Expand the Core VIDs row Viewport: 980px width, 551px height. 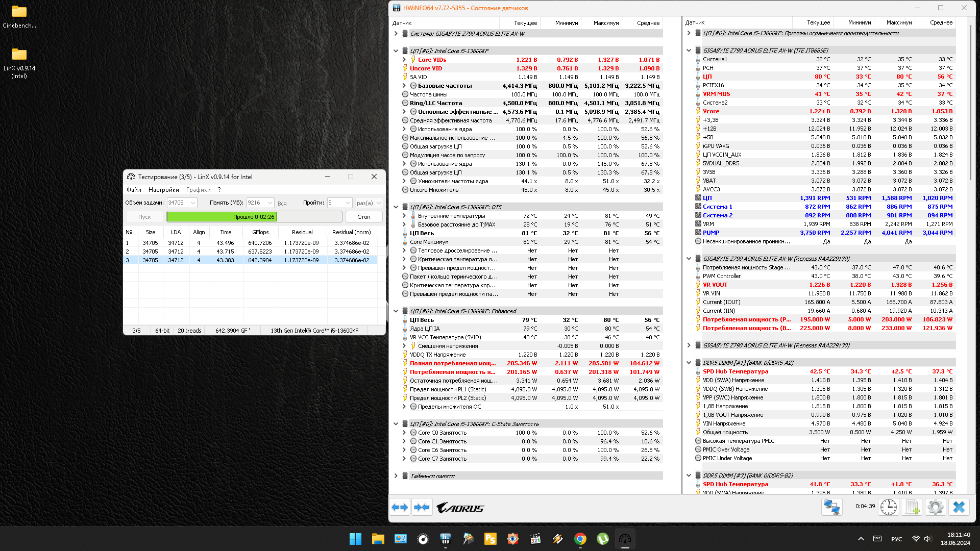[x=404, y=60]
